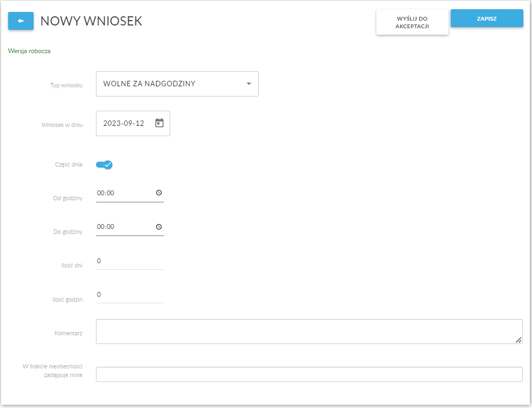This screenshot has height=408, width=532.
Task: Click the Wniosek w dniu date field
Action: click(133, 123)
